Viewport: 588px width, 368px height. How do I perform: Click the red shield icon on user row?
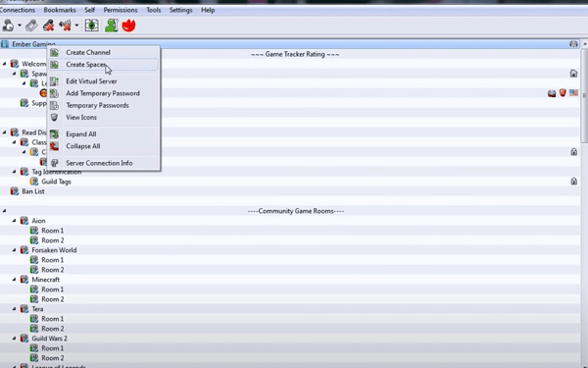tap(563, 93)
